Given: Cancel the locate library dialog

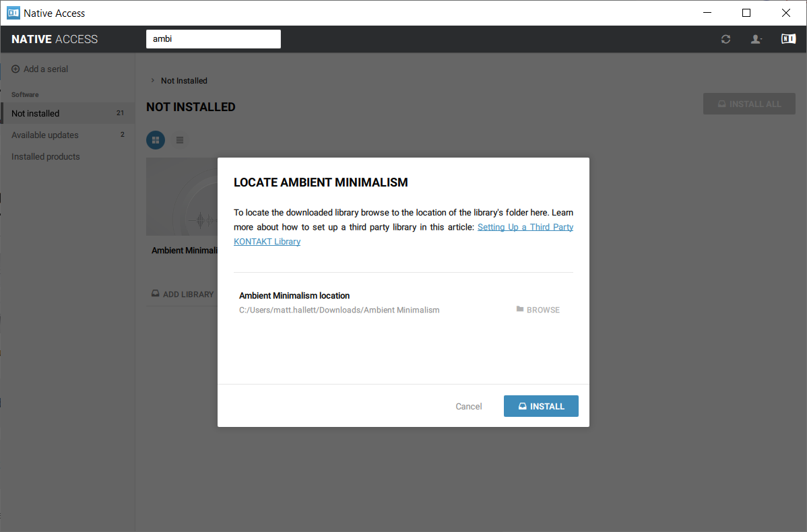Looking at the screenshot, I should point(468,406).
